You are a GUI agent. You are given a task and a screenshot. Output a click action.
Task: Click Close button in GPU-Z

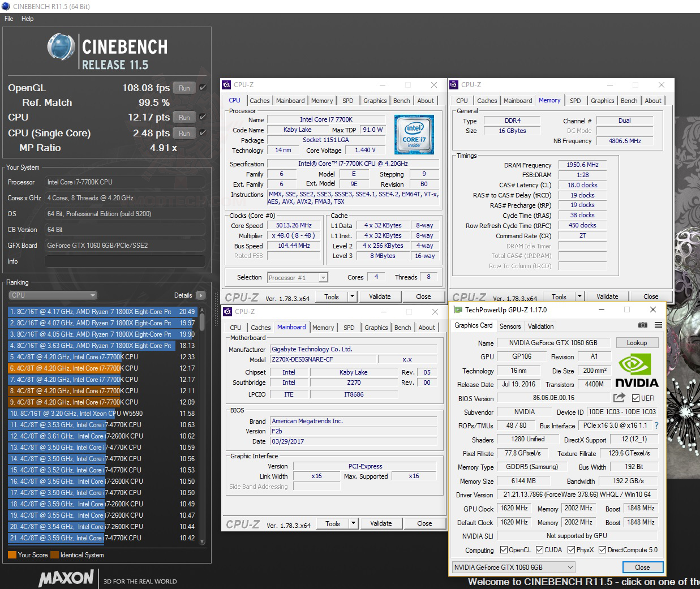[642, 567]
